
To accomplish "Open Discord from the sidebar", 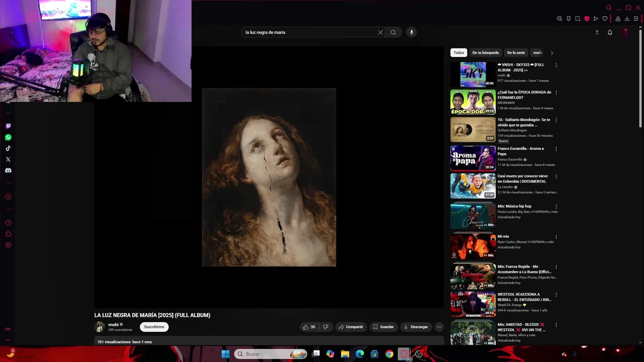I will pos(8,170).
